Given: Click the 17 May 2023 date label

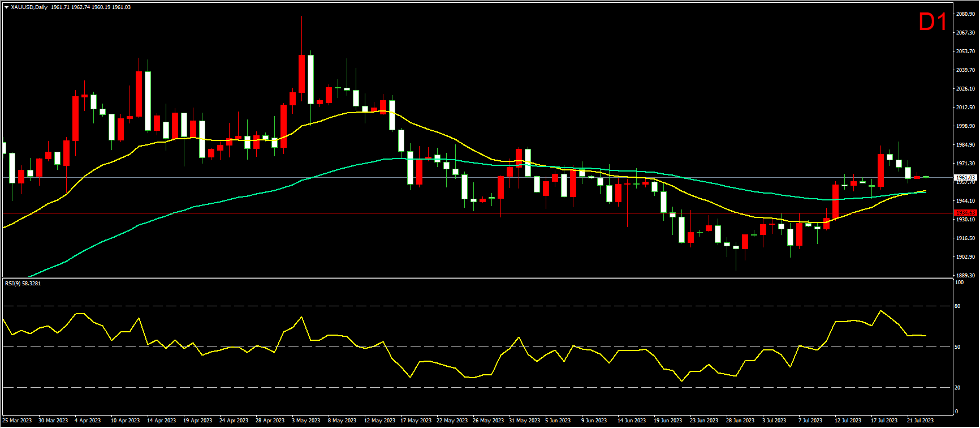Looking at the screenshot, I should tap(416, 421).
